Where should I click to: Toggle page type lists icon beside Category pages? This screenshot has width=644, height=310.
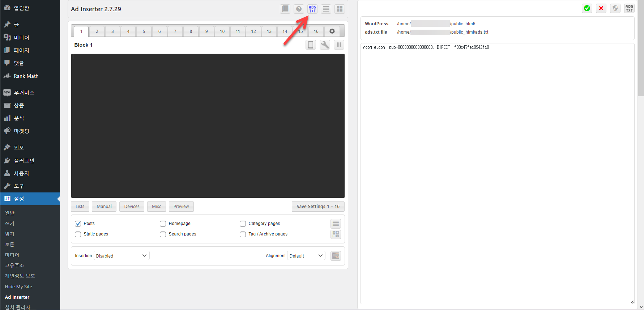click(x=336, y=224)
